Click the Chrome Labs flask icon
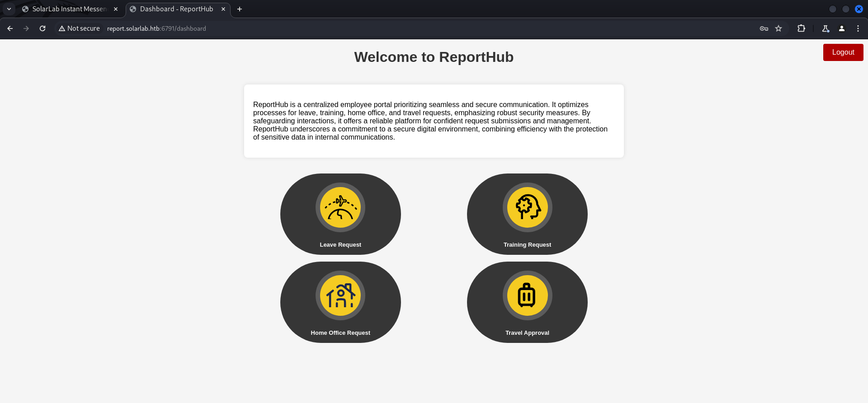868x403 pixels. 826,28
